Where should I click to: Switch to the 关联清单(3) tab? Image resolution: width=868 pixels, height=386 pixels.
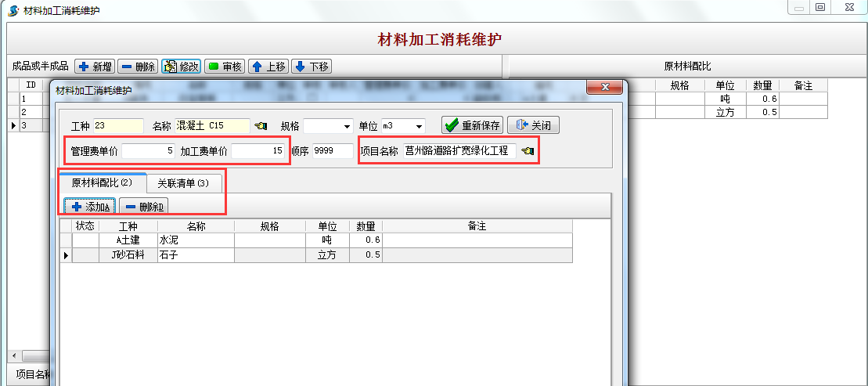point(183,183)
